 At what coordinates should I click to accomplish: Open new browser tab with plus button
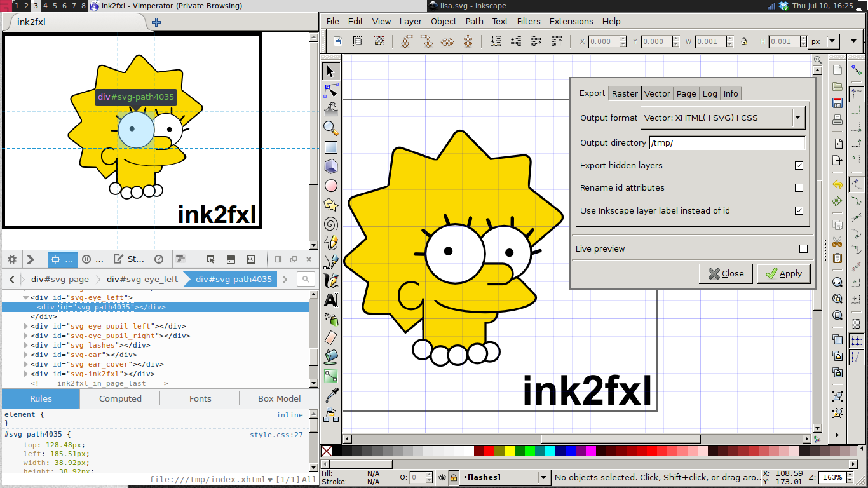click(x=156, y=22)
